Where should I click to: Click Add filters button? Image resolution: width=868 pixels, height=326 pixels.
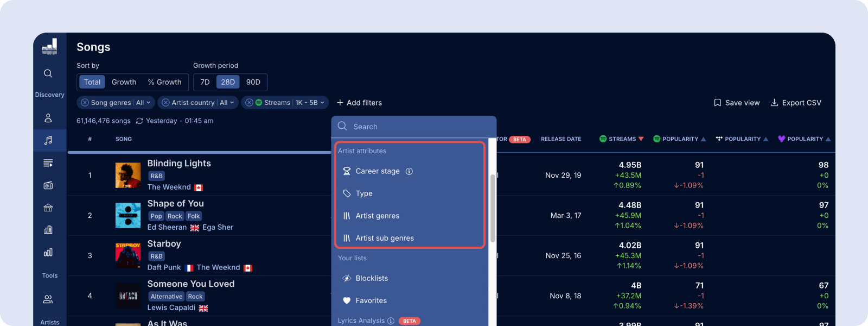tap(359, 103)
